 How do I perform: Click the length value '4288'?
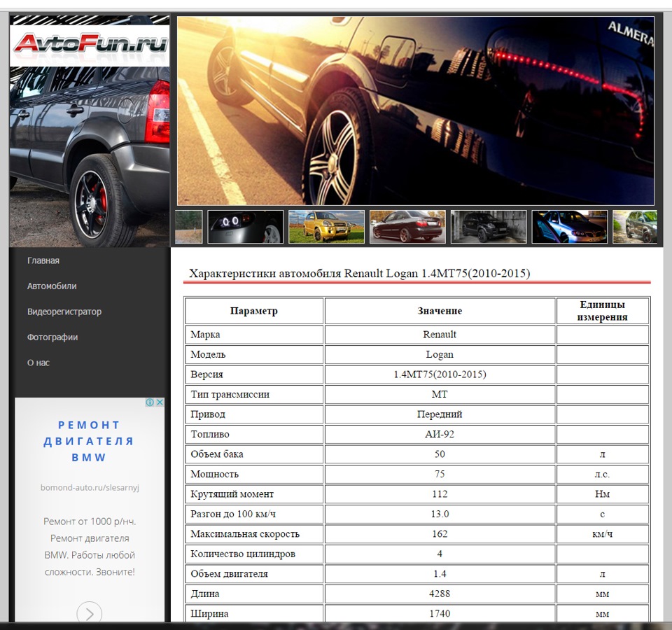click(440, 594)
